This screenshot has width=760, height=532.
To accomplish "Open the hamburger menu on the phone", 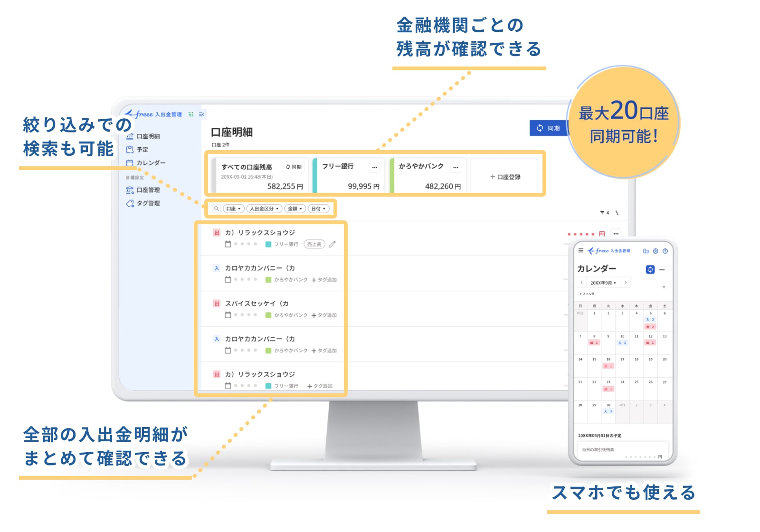I will 580,250.
